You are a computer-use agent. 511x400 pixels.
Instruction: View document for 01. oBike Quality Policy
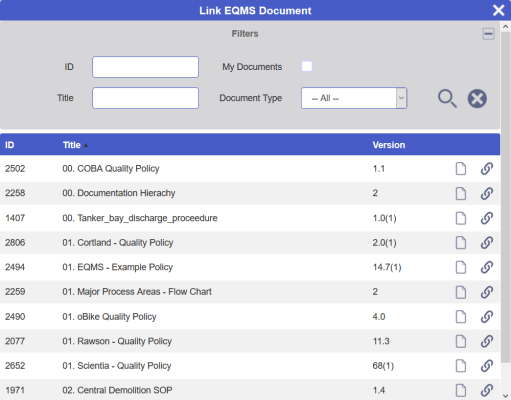click(461, 317)
